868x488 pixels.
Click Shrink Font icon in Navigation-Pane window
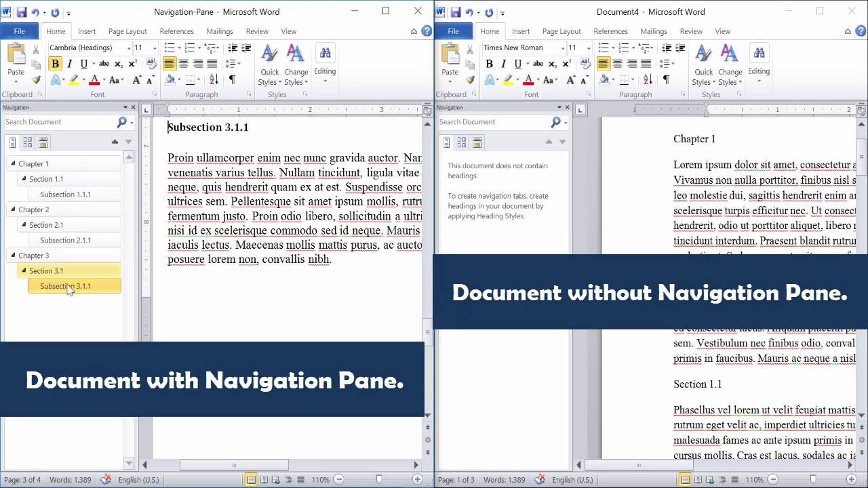point(151,80)
